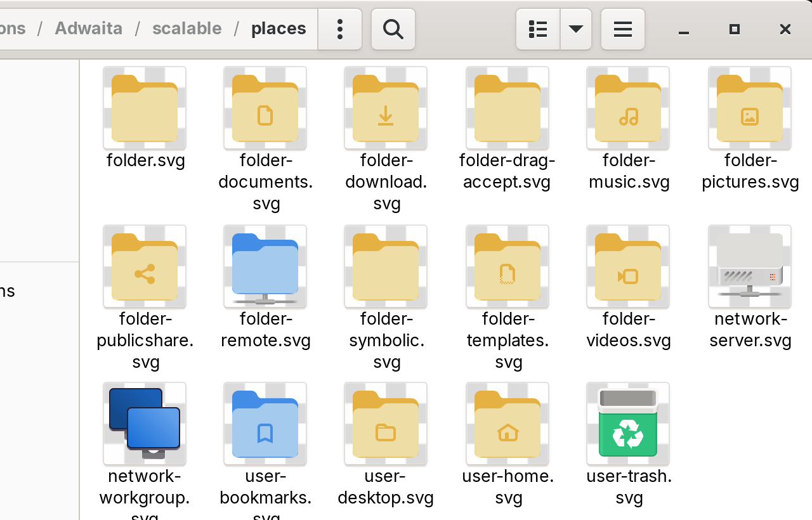Click the search magnifier button
This screenshot has height=520, width=812.
tap(393, 29)
